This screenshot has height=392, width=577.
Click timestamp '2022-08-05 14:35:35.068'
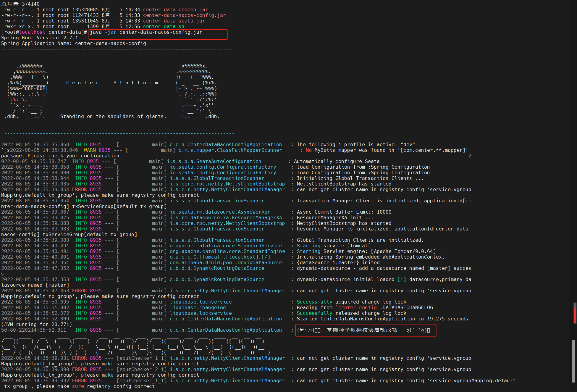click(35, 145)
